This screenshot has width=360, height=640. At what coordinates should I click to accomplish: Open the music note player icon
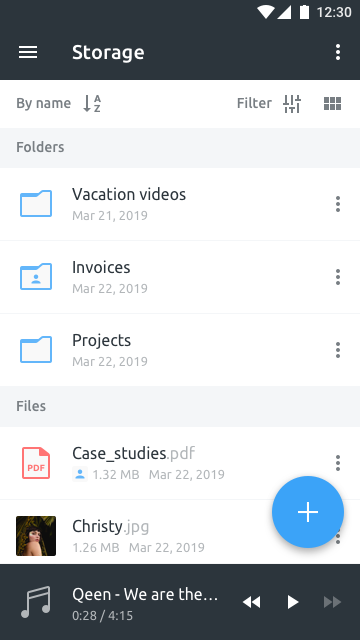(x=36, y=602)
